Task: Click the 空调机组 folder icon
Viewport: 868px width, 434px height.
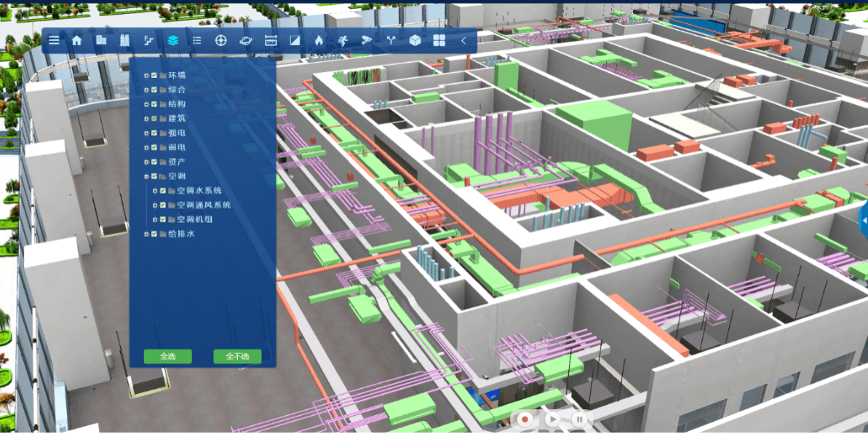Action: (172, 219)
